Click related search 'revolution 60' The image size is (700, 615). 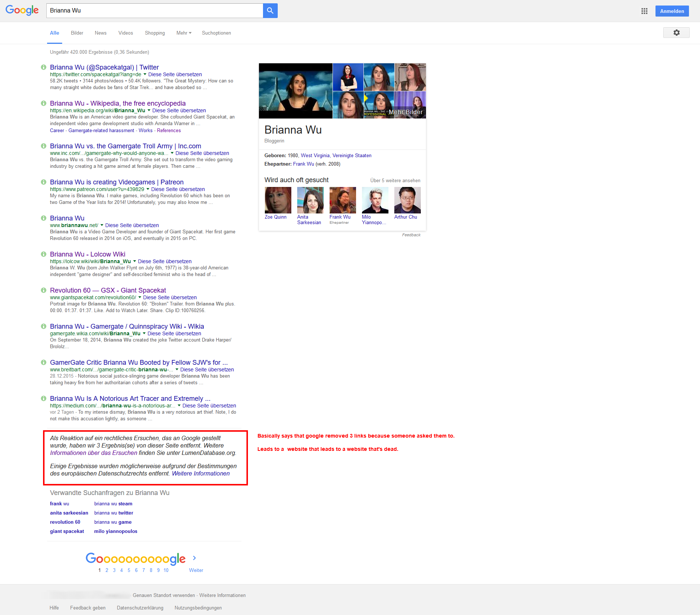(65, 522)
